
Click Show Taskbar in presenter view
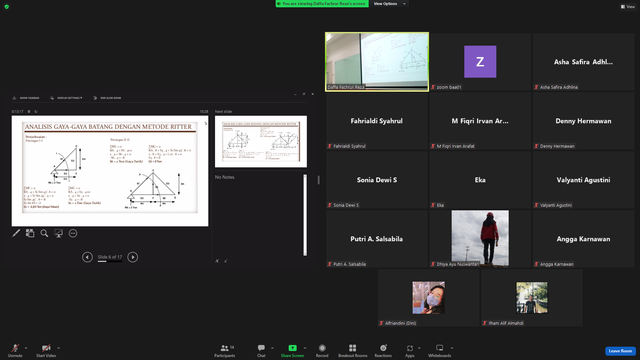click(x=26, y=98)
